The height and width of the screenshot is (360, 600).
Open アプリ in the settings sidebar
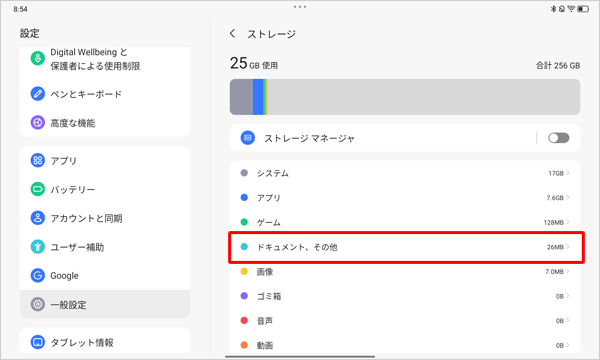105,160
